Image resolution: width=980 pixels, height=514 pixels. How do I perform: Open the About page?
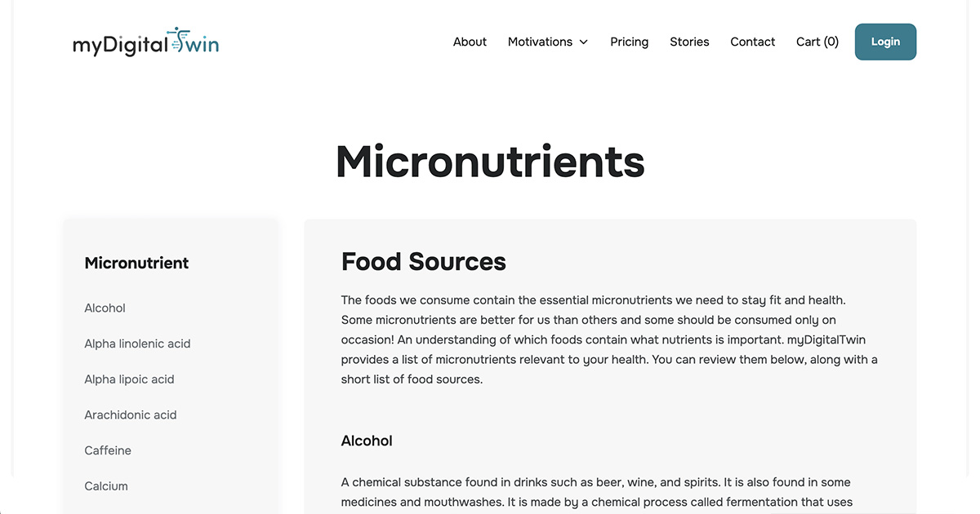[x=470, y=42]
